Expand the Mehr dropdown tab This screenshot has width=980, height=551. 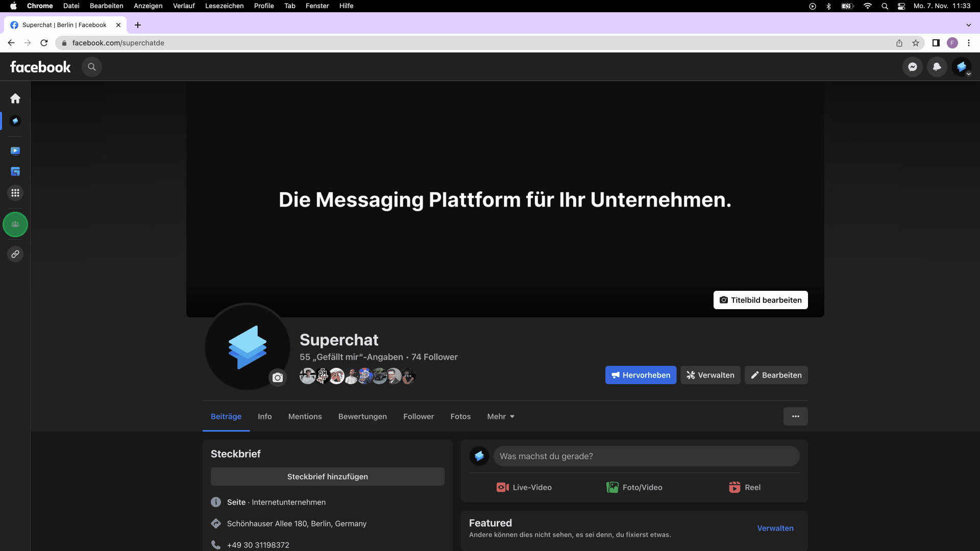(501, 416)
